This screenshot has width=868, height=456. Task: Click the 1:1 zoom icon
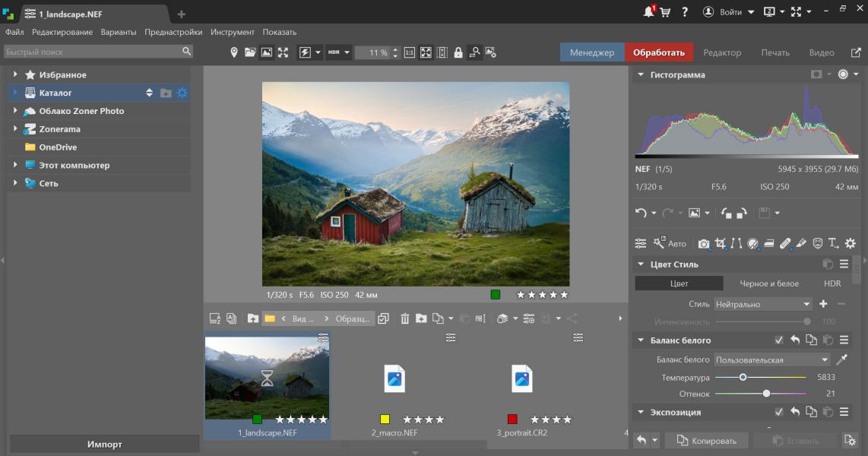[x=409, y=52]
